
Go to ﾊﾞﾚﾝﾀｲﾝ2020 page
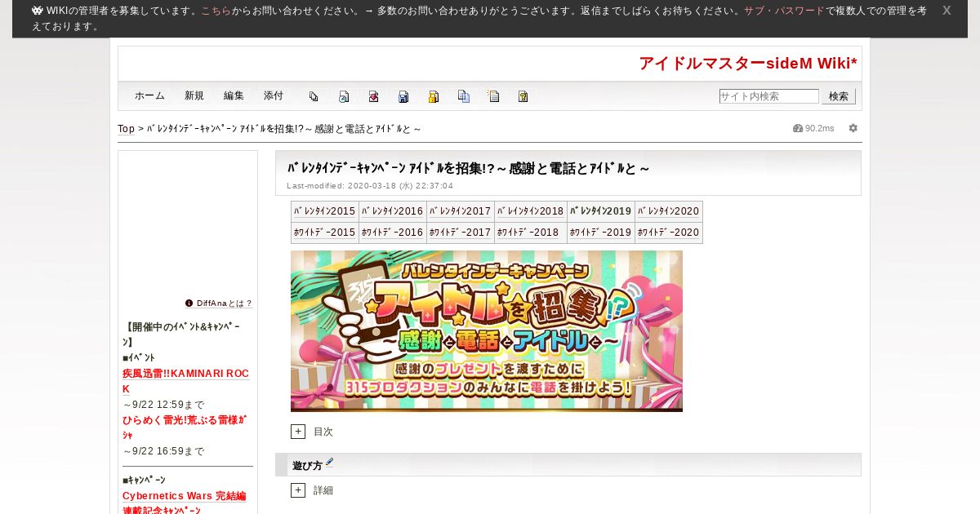(669, 211)
